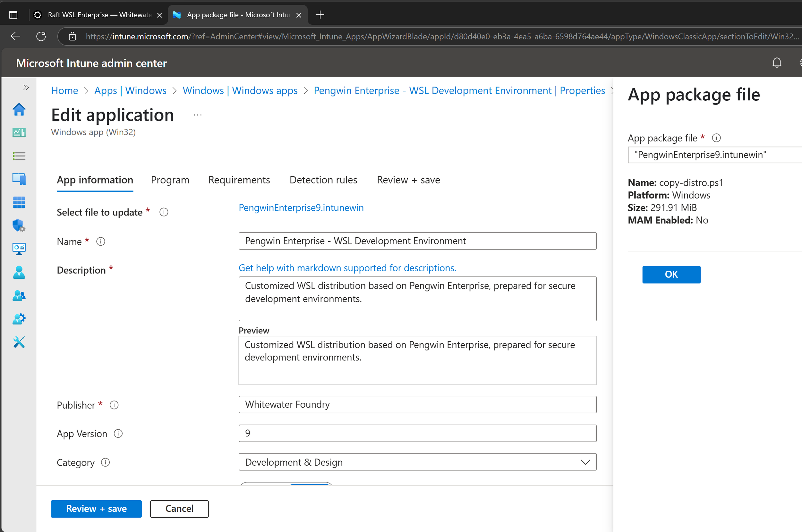
Task: Switch to the Requirements tab
Action: [239, 180]
